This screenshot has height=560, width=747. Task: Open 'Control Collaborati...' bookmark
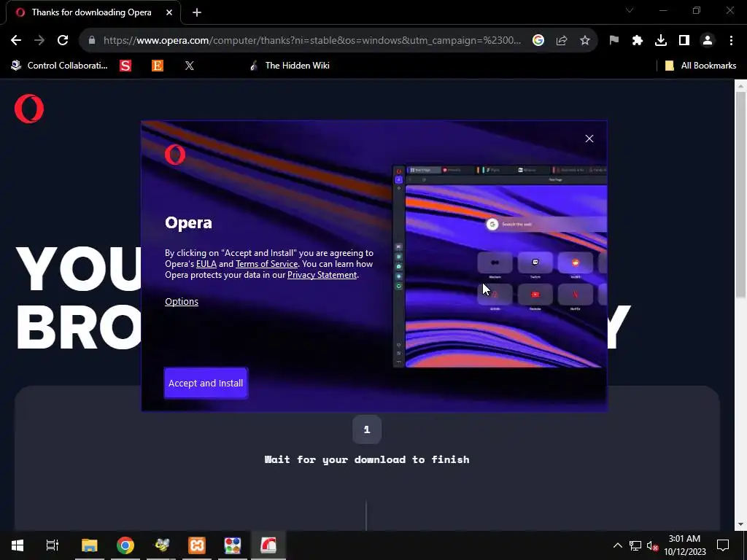click(60, 66)
